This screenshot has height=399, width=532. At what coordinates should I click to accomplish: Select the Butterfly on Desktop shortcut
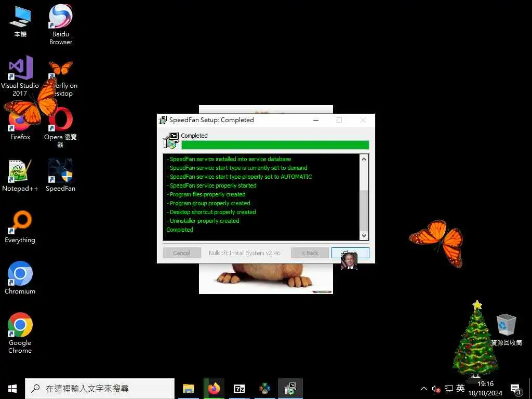(x=61, y=78)
